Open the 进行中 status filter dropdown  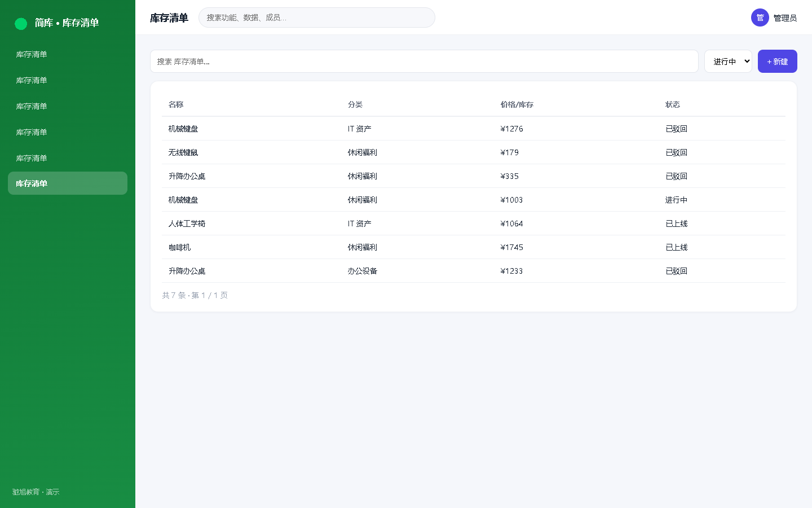tap(728, 62)
